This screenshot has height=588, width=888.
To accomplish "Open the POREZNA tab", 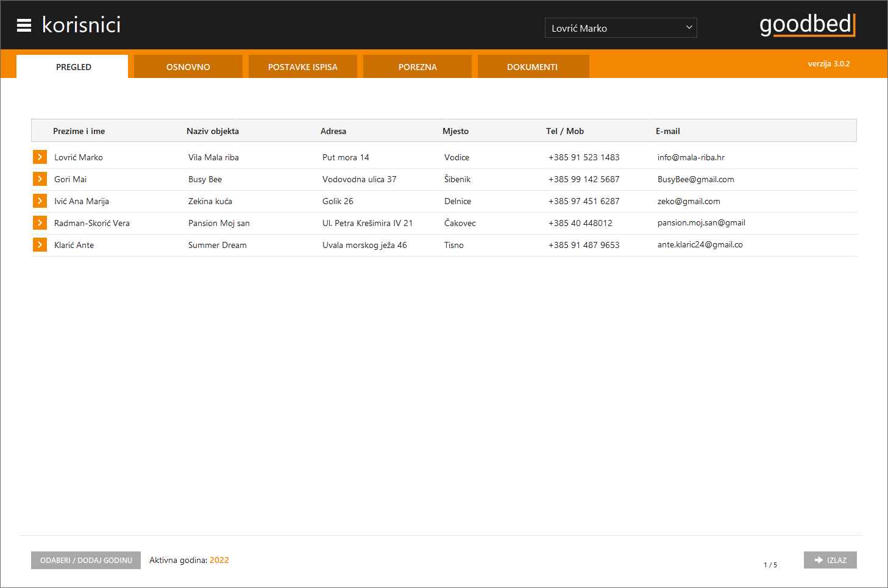I will coord(417,67).
